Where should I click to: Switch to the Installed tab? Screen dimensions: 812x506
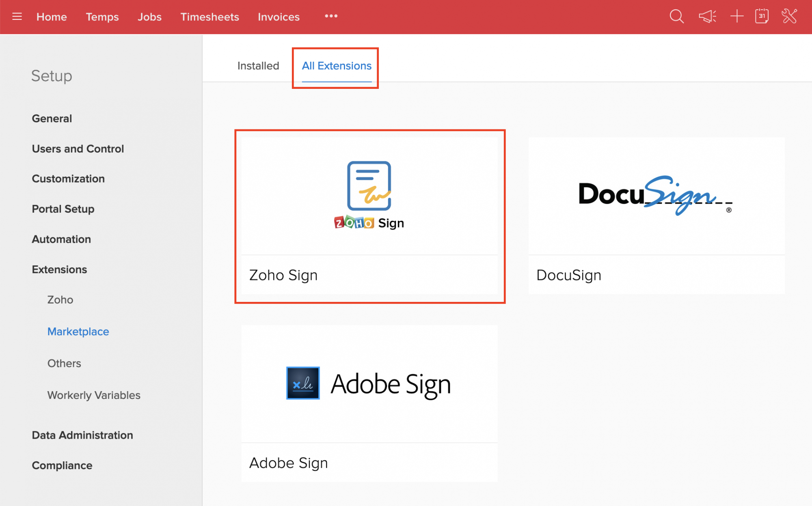point(258,66)
